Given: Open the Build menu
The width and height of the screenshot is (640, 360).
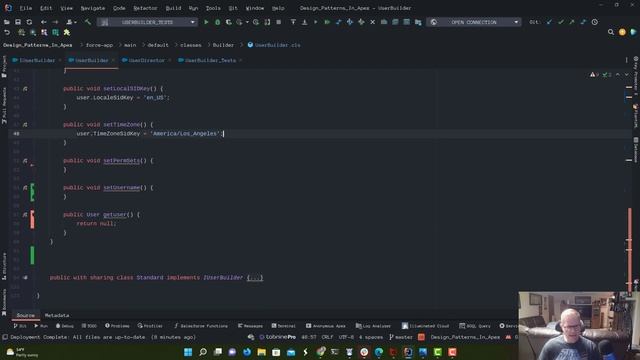Looking at the screenshot, I should (x=173, y=8).
